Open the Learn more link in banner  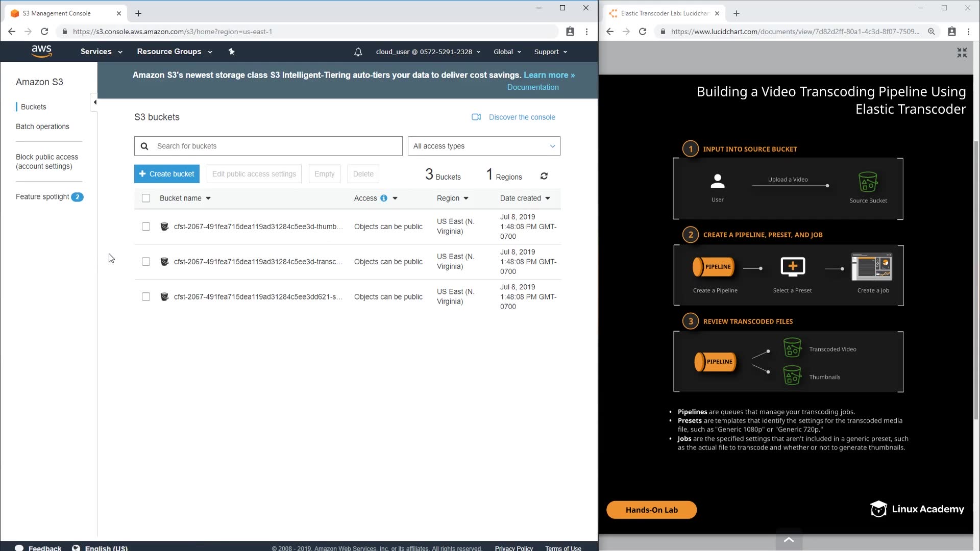pyautogui.click(x=549, y=75)
